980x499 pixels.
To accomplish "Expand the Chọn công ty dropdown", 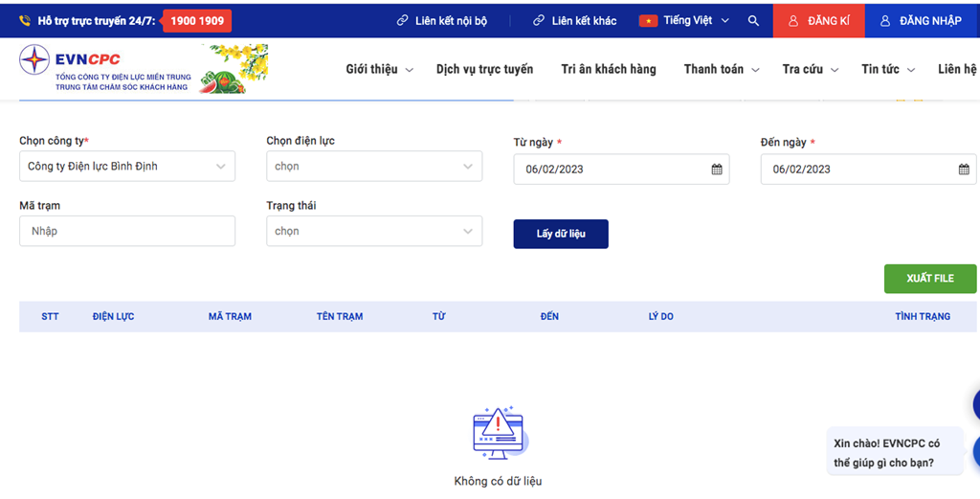I will click(x=127, y=167).
